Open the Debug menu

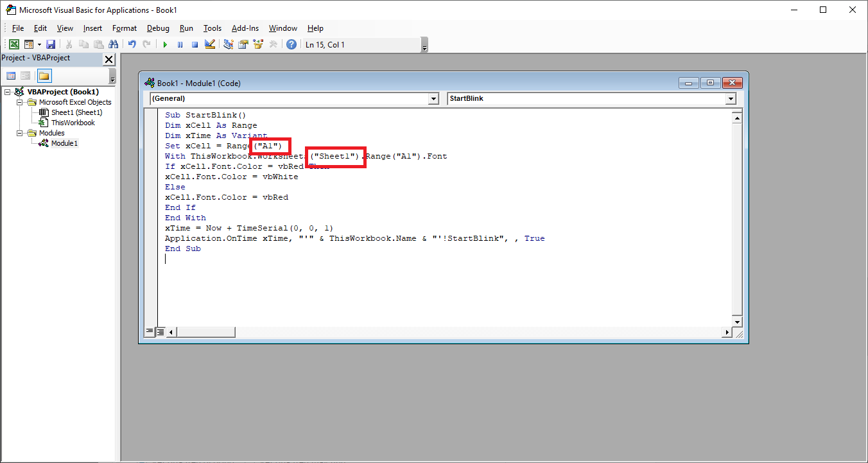point(158,28)
